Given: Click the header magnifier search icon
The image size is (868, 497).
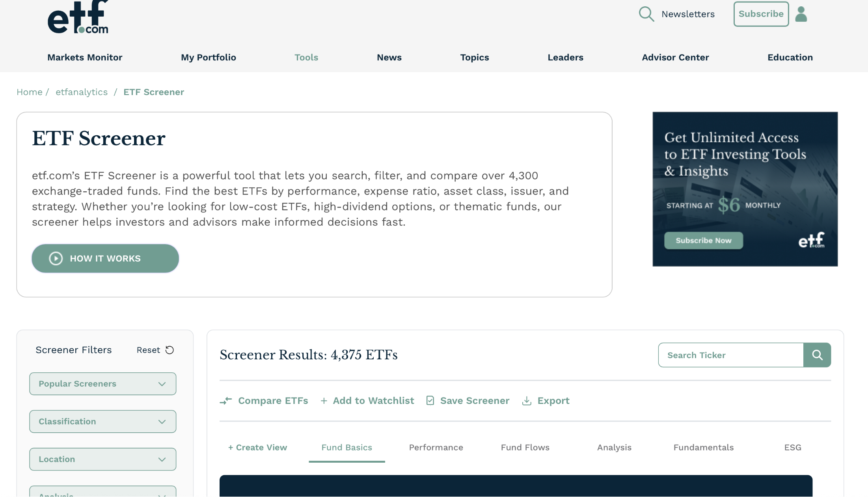Looking at the screenshot, I should pos(646,14).
